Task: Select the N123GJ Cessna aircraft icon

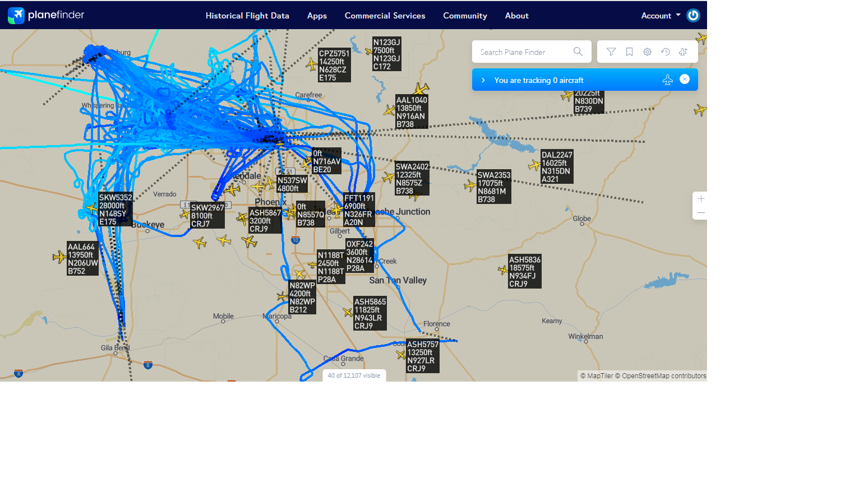Action: tap(369, 52)
